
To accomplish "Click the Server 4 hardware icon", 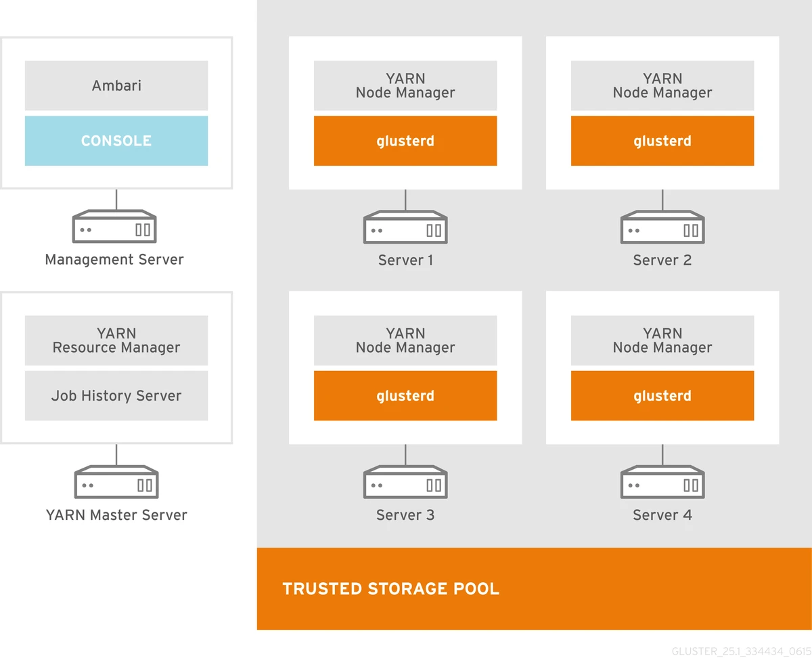I will click(662, 482).
